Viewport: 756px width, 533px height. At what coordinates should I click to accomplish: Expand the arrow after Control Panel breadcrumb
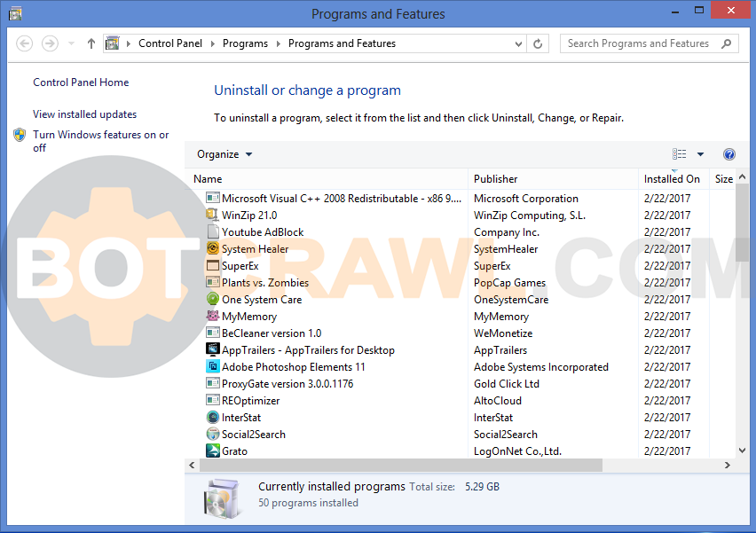[213, 43]
